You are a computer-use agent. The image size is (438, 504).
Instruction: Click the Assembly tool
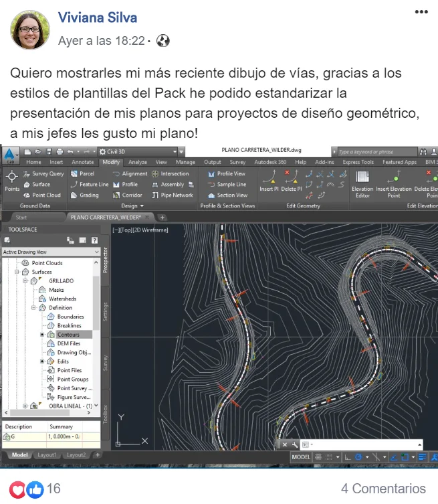(x=168, y=185)
